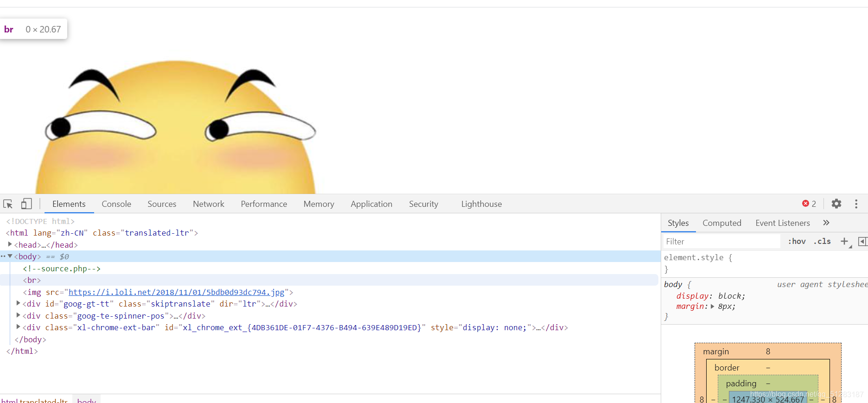Screen dimensions: 868x403
Task: Edit the display: block declaration
Action: coord(711,296)
